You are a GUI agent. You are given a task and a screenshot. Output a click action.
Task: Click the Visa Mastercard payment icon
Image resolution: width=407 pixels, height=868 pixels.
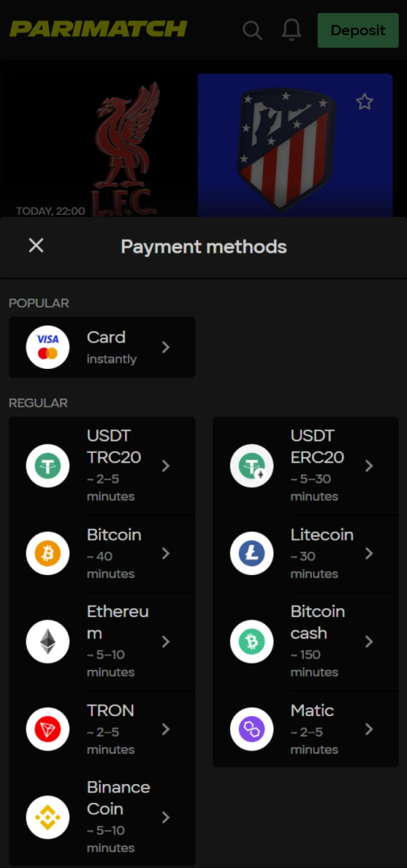47,347
